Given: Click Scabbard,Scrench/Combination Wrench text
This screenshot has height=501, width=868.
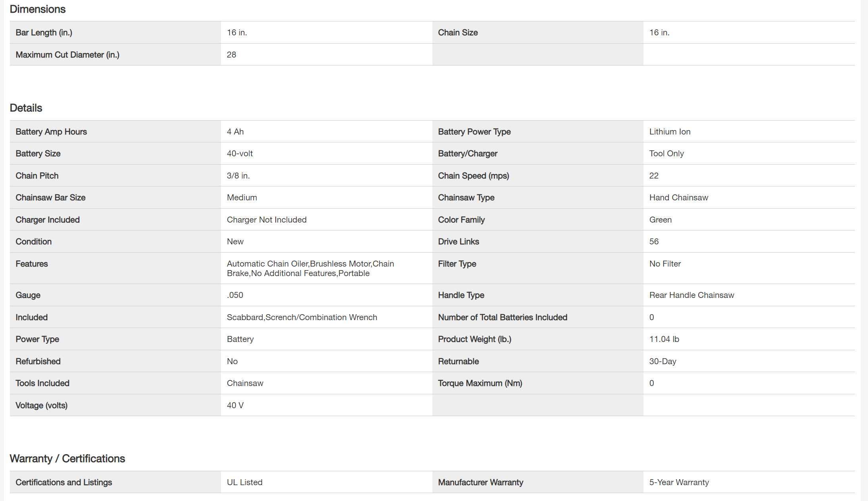Looking at the screenshot, I should [302, 317].
